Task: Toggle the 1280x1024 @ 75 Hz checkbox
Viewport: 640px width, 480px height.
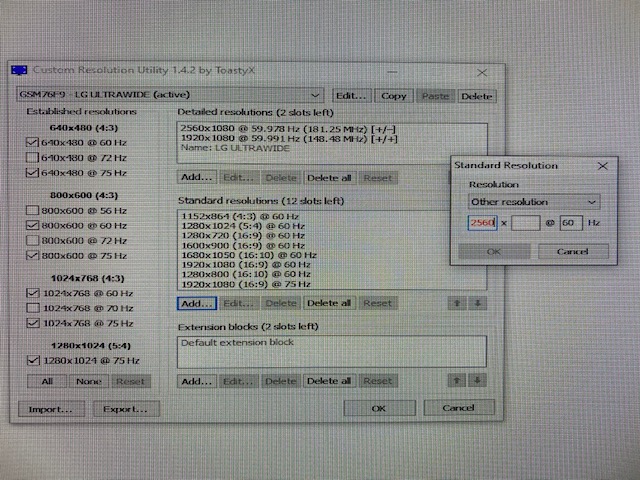Action: pyautogui.click(x=33, y=360)
